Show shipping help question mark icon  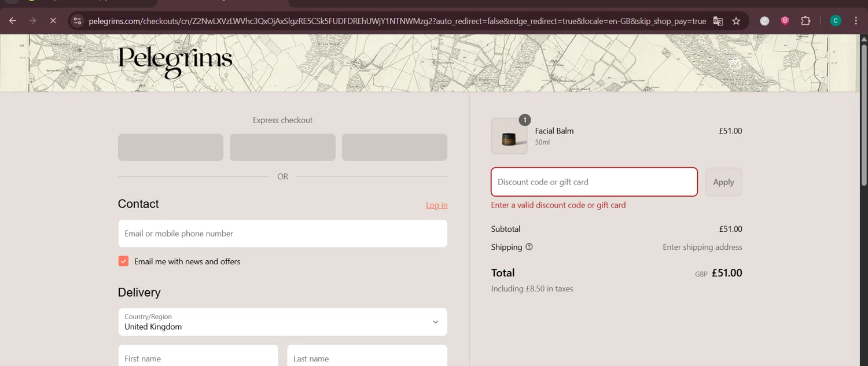point(529,247)
